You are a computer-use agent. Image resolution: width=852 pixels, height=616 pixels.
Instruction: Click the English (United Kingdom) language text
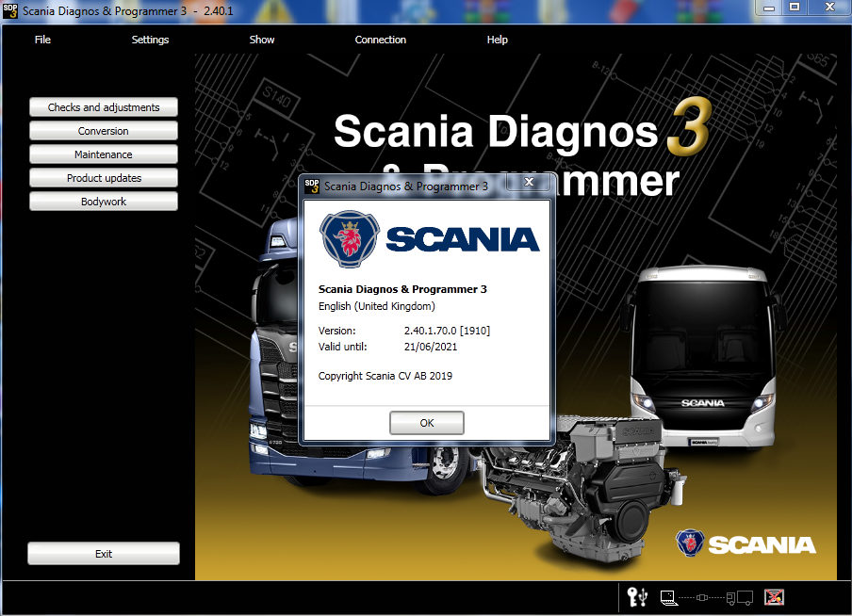click(377, 306)
